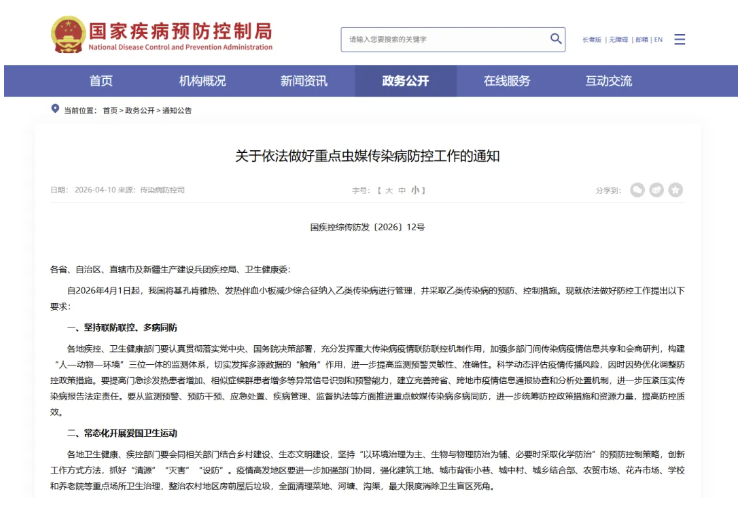The width and height of the screenshot is (745, 511).
Task: Set font size to 小 (small)
Action: click(x=415, y=190)
